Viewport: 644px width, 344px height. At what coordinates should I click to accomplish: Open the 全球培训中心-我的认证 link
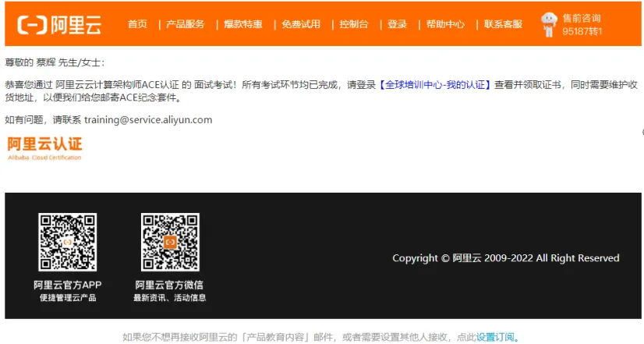point(435,85)
